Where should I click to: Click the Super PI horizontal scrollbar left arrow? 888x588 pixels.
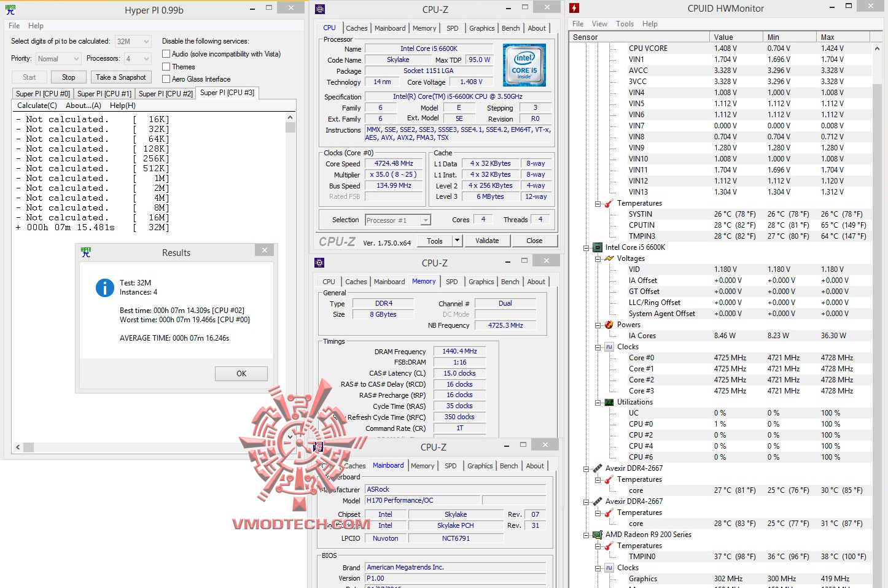18,447
